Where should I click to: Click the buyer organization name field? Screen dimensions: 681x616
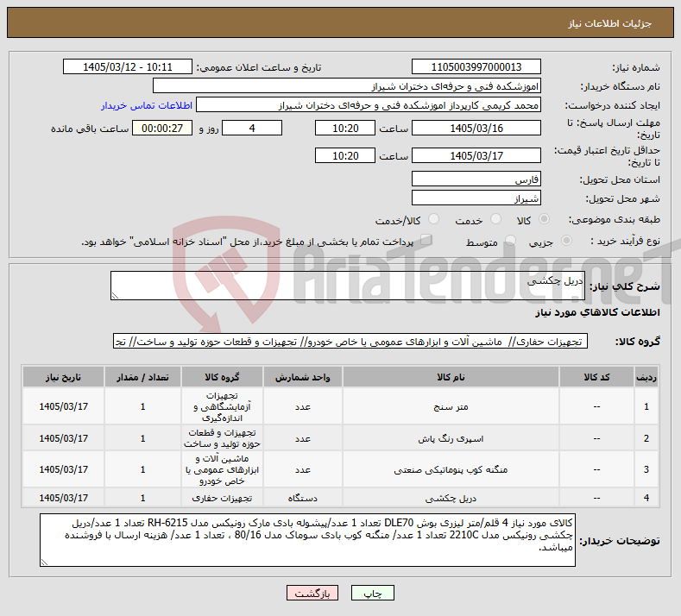[347, 86]
